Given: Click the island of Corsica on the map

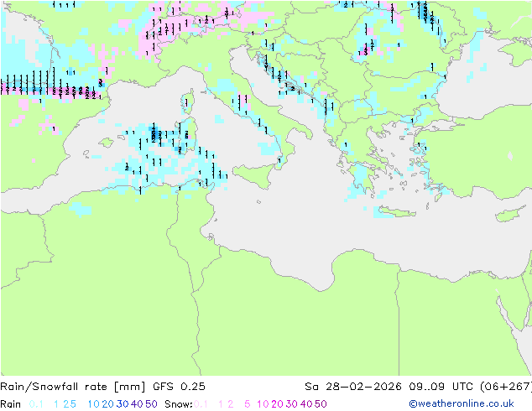Looking at the screenshot, I should pos(189,101).
